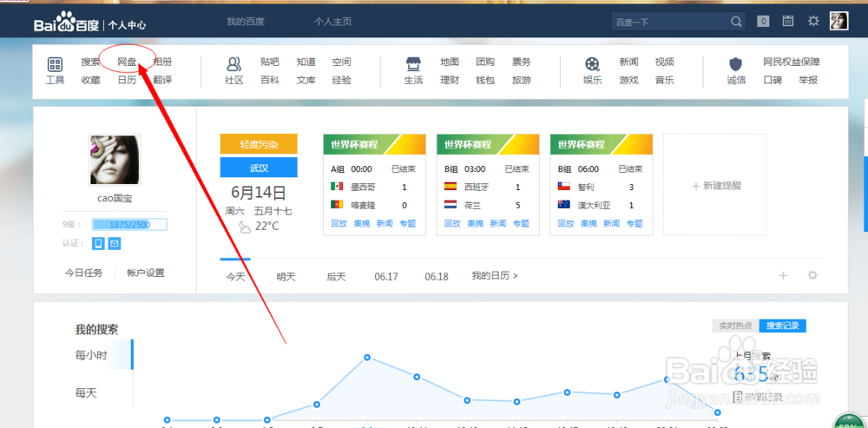Image resolution: width=868 pixels, height=428 pixels.
Task: Open the 视频 link
Action: tap(664, 62)
